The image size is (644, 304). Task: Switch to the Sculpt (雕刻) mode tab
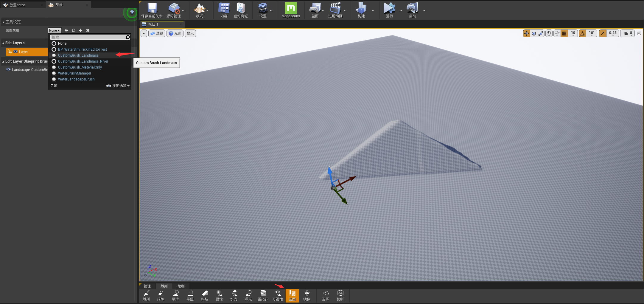coord(164,286)
